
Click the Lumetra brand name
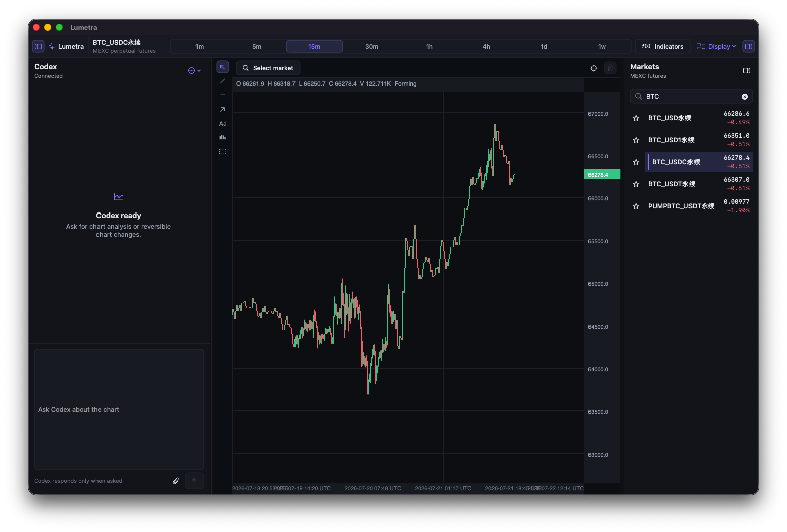[71, 46]
